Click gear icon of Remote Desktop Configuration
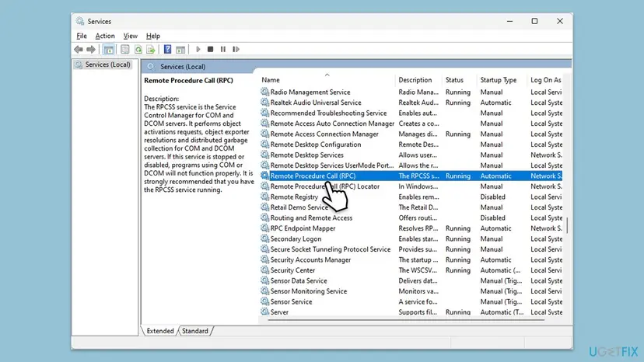 click(265, 144)
